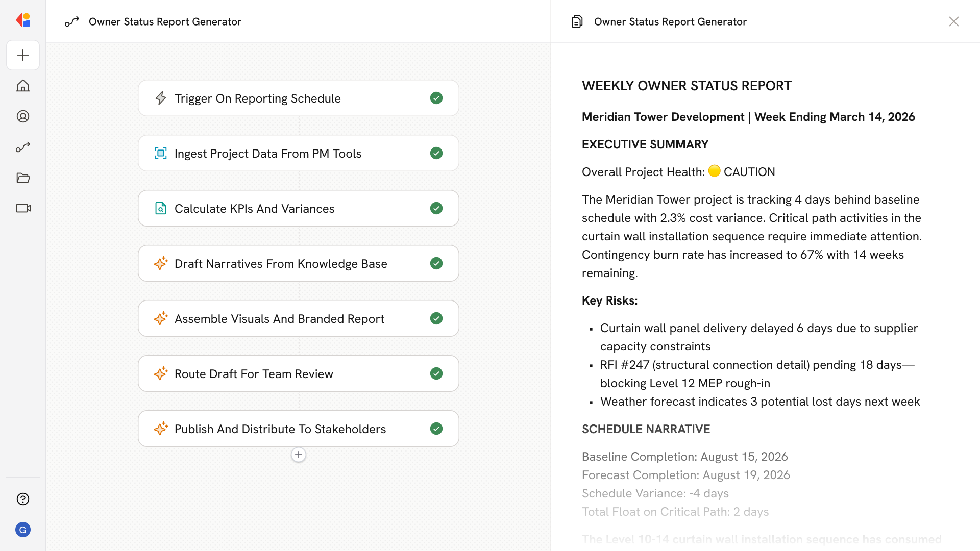Screen dimensions: 980x551
Task: Click green checkmark on Trigger On Reporting Schedule
Action: click(436, 98)
